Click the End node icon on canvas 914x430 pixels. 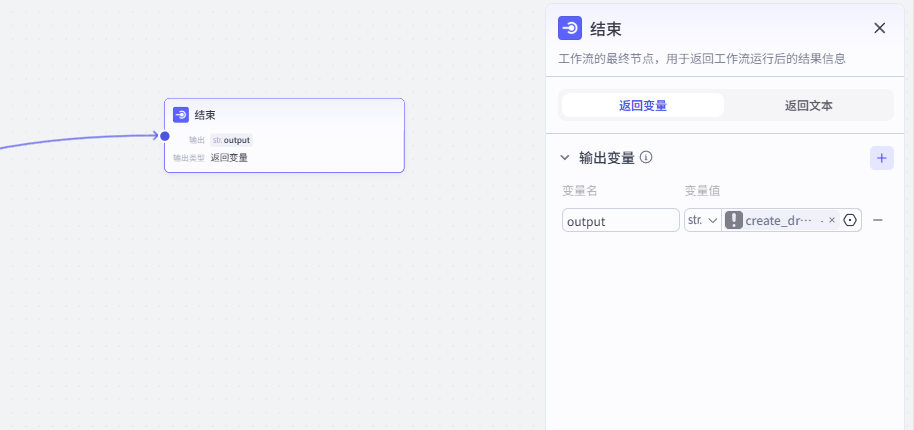coord(181,115)
